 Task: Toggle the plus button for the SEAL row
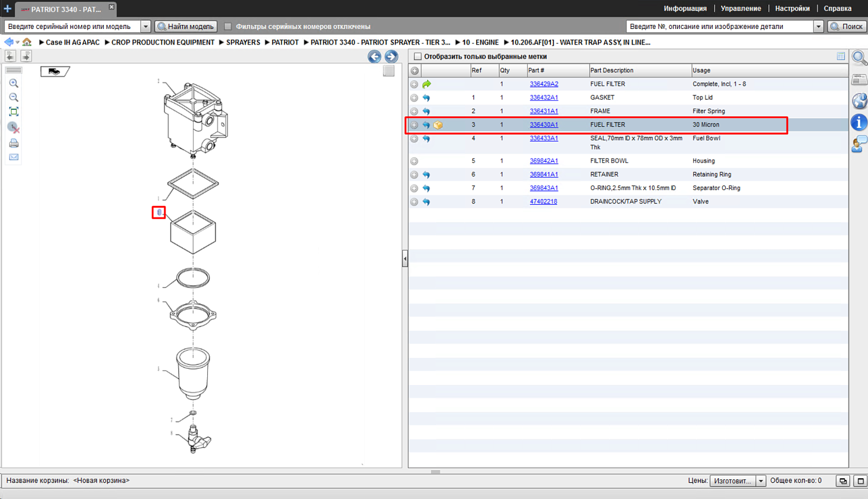click(x=414, y=139)
